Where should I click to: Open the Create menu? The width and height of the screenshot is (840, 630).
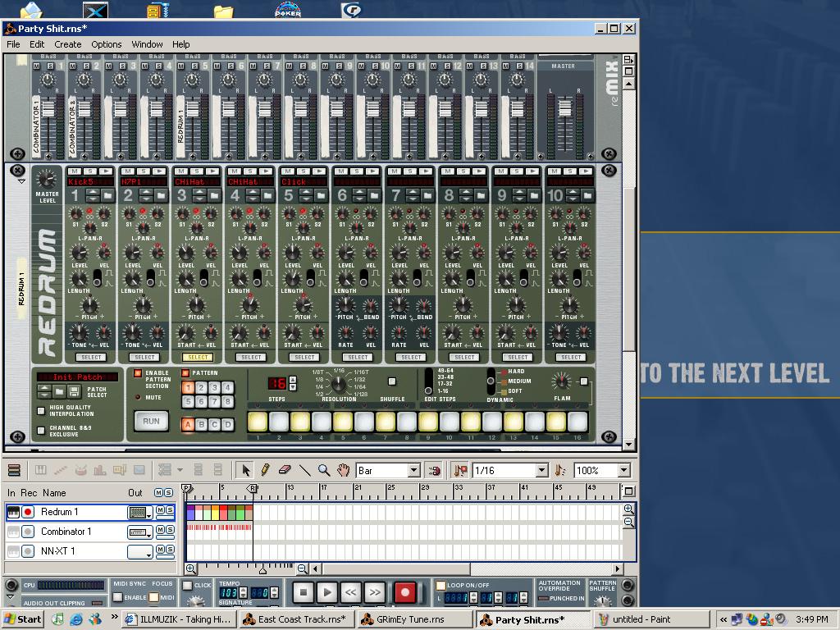pyautogui.click(x=68, y=44)
